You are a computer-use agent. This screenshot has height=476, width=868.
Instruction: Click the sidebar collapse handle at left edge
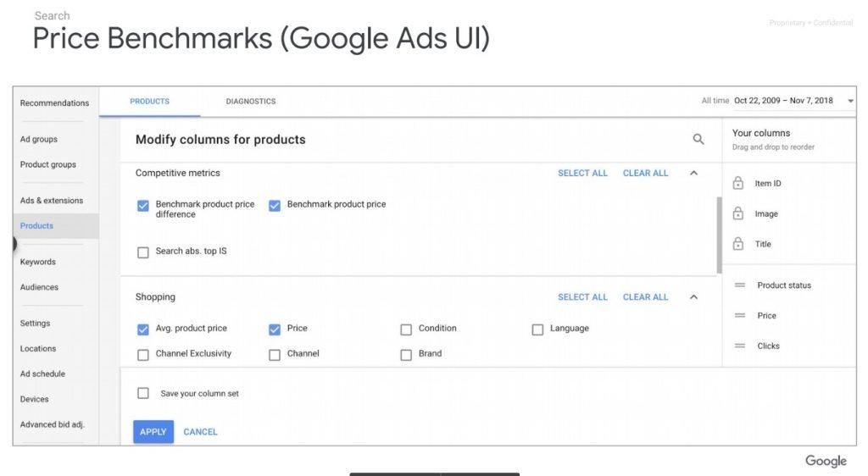coord(14,244)
